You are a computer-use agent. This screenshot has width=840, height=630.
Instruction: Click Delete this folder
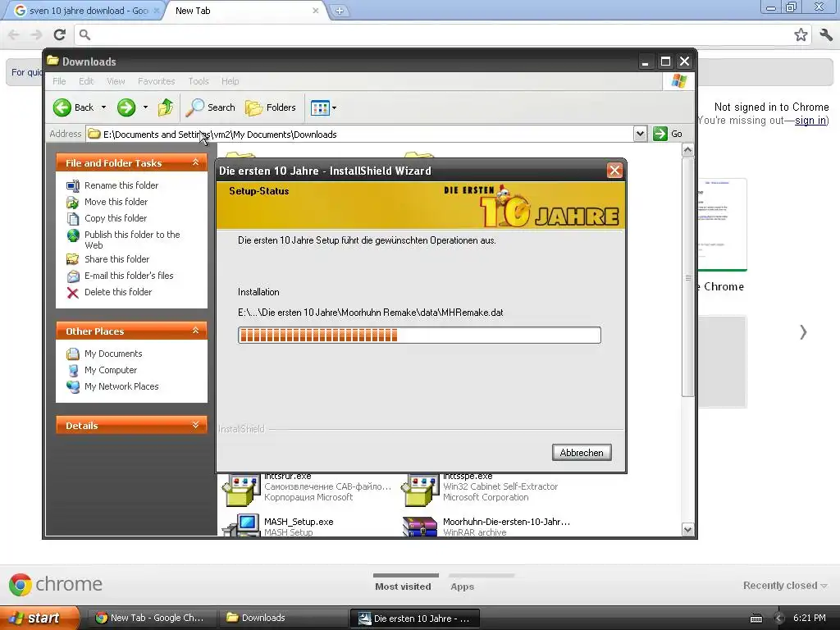click(118, 293)
